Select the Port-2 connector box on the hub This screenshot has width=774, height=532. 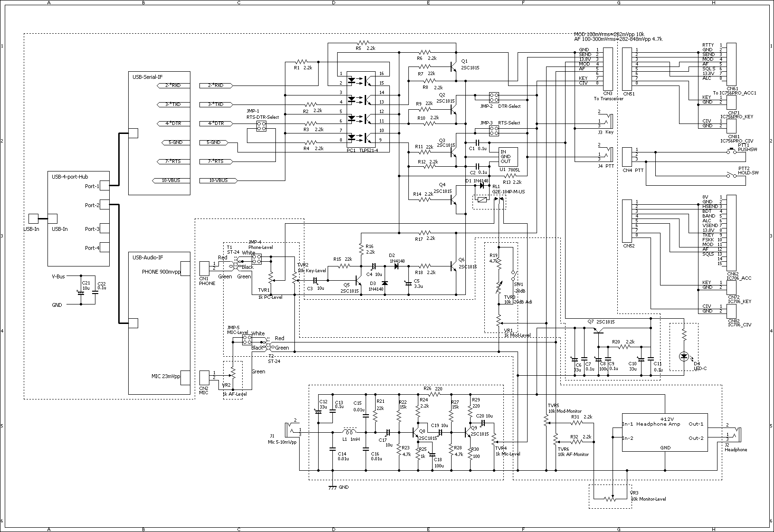pyautogui.click(x=104, y=205)
